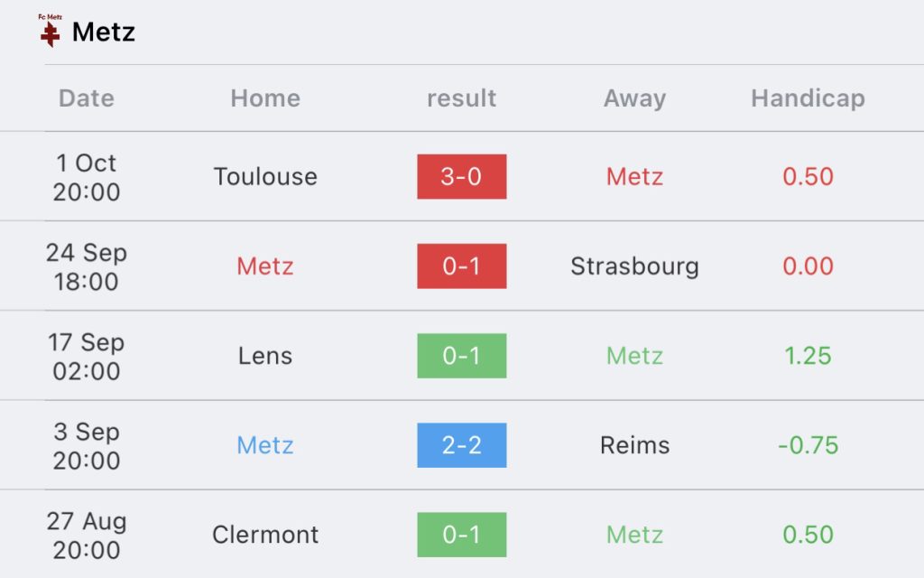The image size is (924, 578).
Task: Click the result column header
Action: [x=461, y=98]
